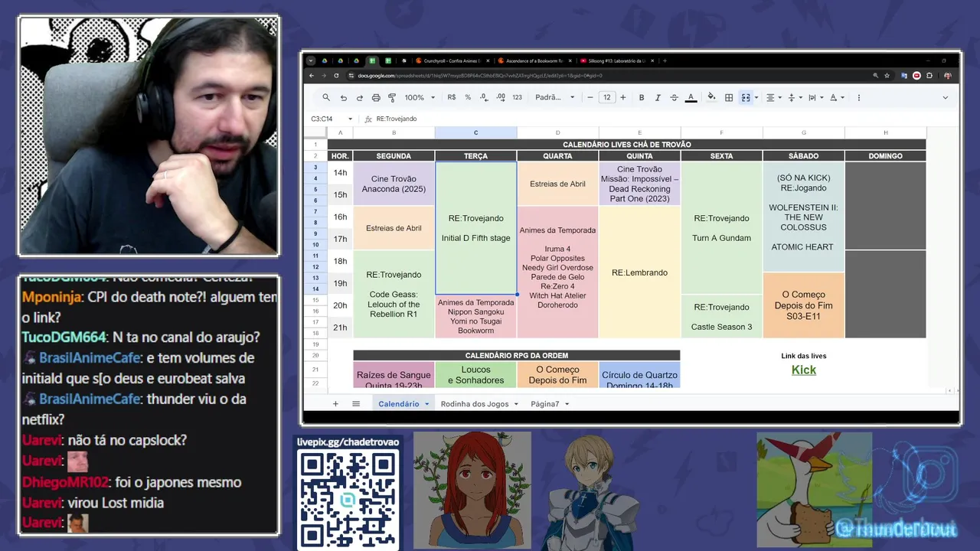The image size is (980, 551).
Task: Toggle merge cells button
Action: coord(745,97)
